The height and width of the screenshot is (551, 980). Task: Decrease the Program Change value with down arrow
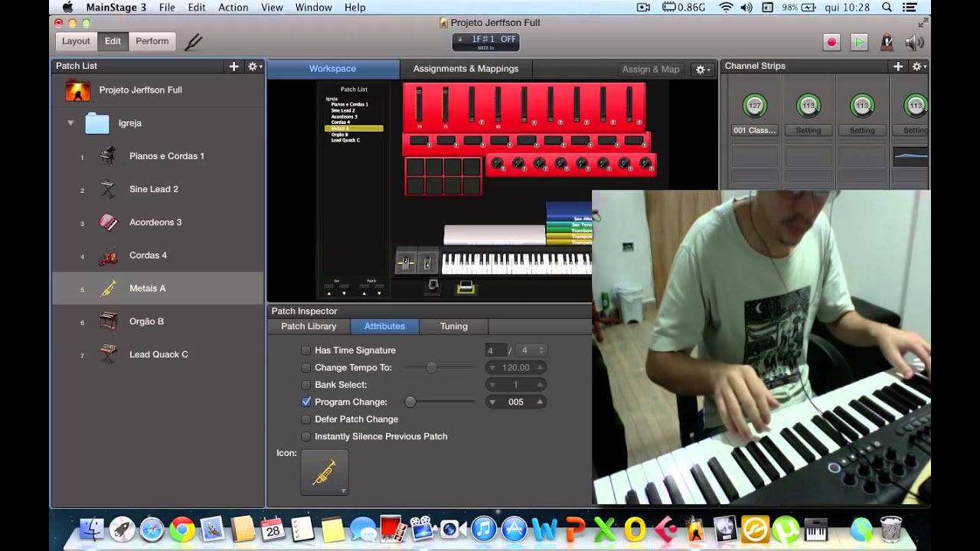click(492, 402)
